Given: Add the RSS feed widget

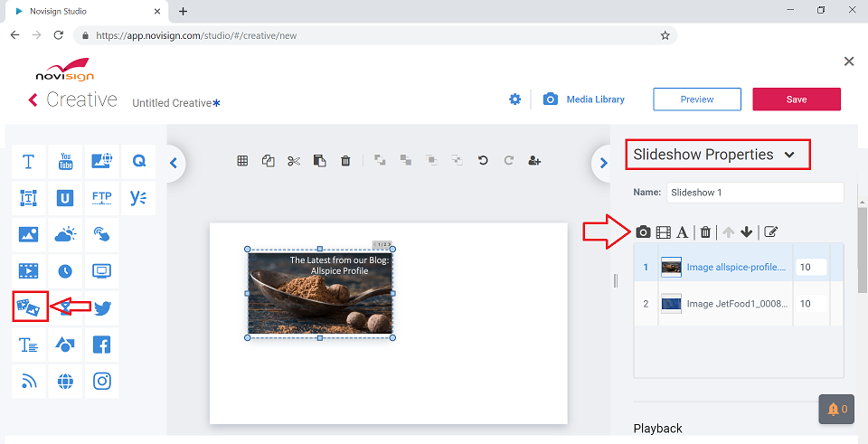Looking at the screenshot, I should coord(29,381).
